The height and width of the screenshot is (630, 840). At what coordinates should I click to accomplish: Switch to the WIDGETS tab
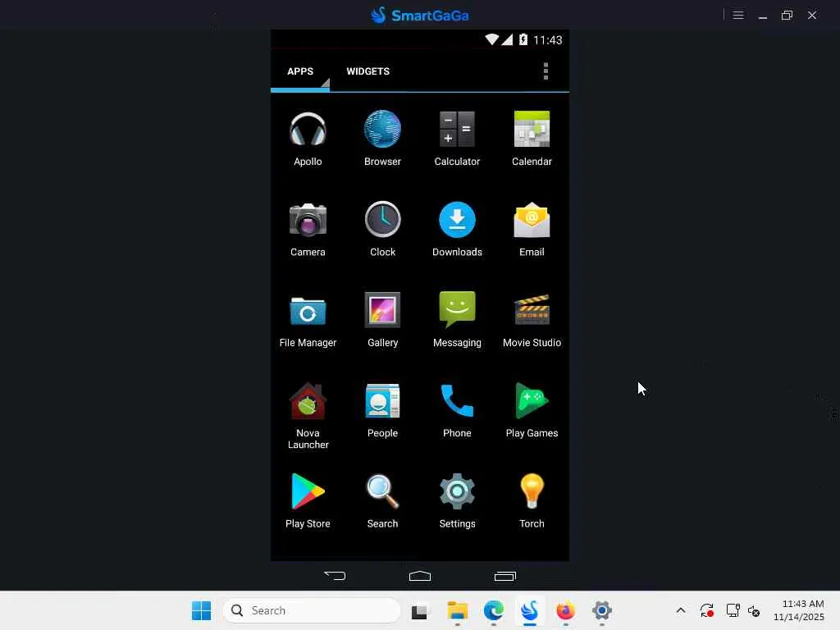[367, 71]
